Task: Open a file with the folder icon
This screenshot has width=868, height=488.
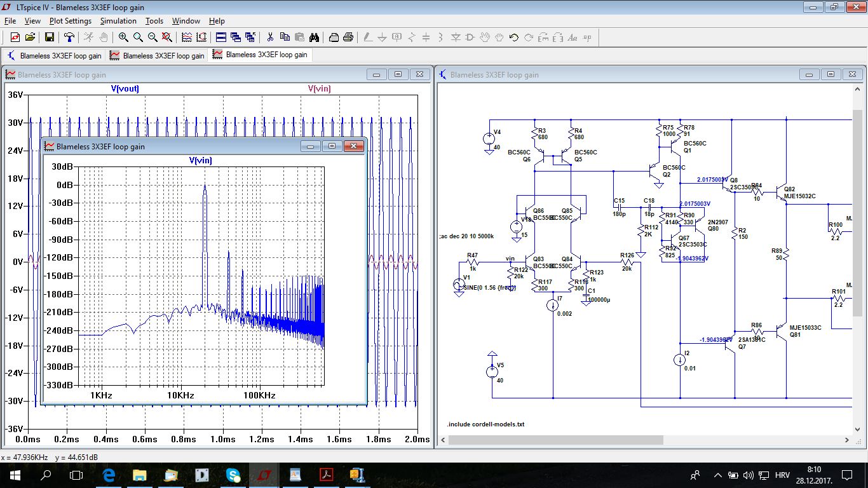Action: coord(29,37)
